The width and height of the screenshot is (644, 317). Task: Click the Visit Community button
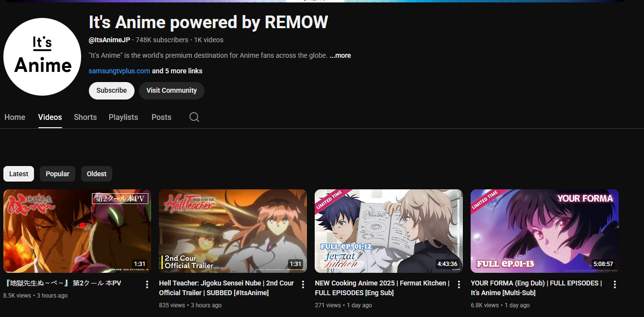[171, 90]
